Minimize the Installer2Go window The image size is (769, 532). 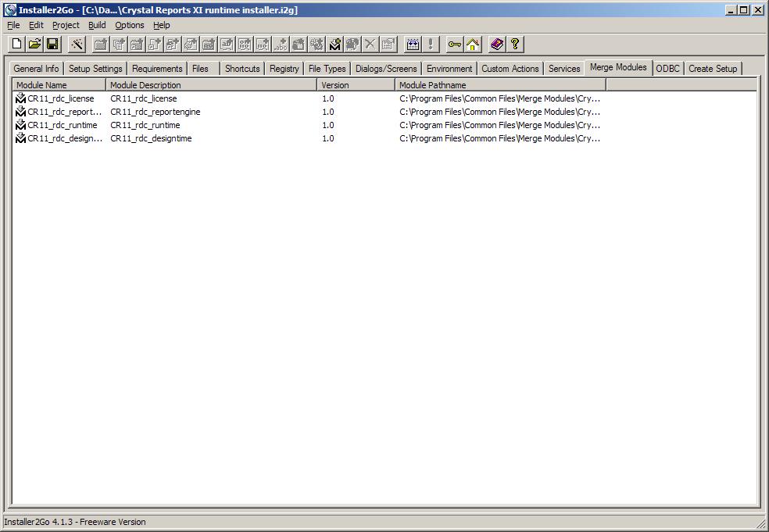731,10
